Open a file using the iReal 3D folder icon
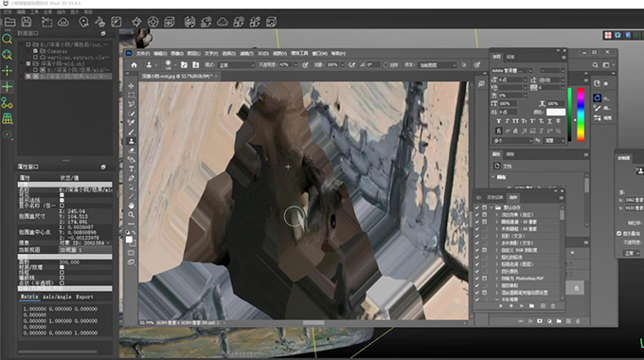Viewport: 644px width, 360px height. (x=9, y=22)
